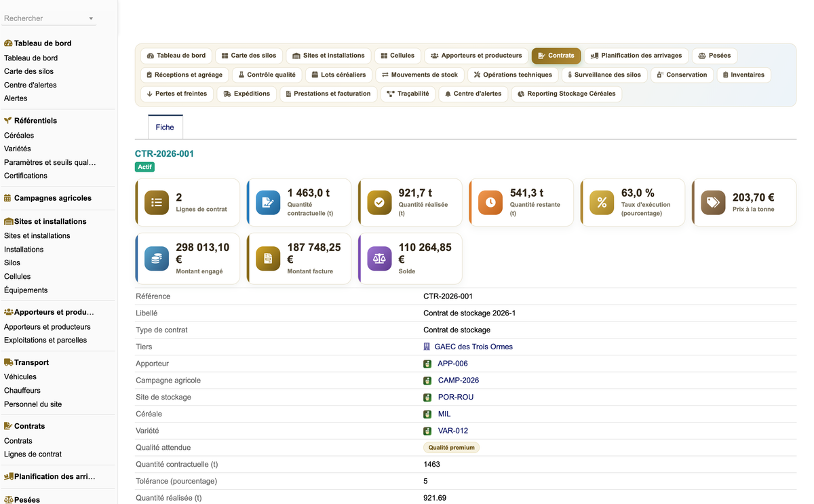
Task: Open Centre d'alertes top menu item
Action: coord(473,94)
